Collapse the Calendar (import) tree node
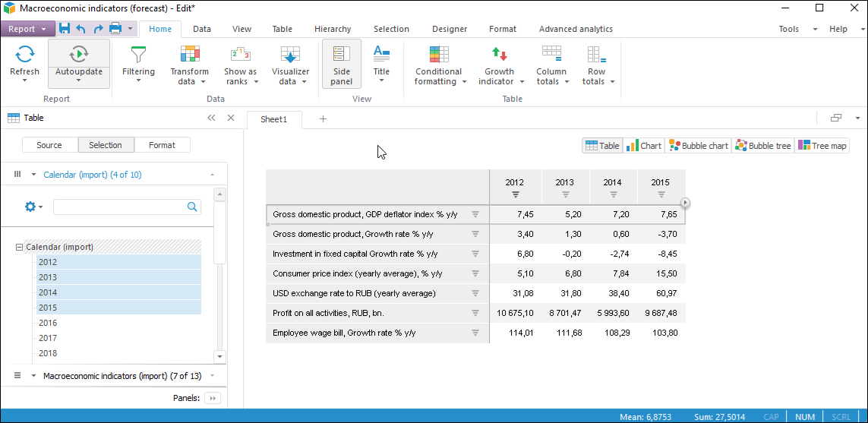The image size is (868, 423). tap(20, 247)
